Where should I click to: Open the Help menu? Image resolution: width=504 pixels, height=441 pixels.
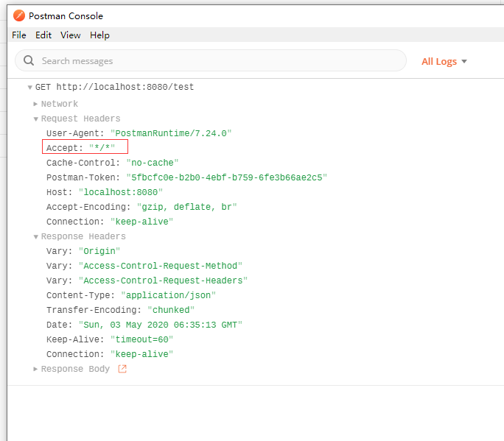point(99,35)
